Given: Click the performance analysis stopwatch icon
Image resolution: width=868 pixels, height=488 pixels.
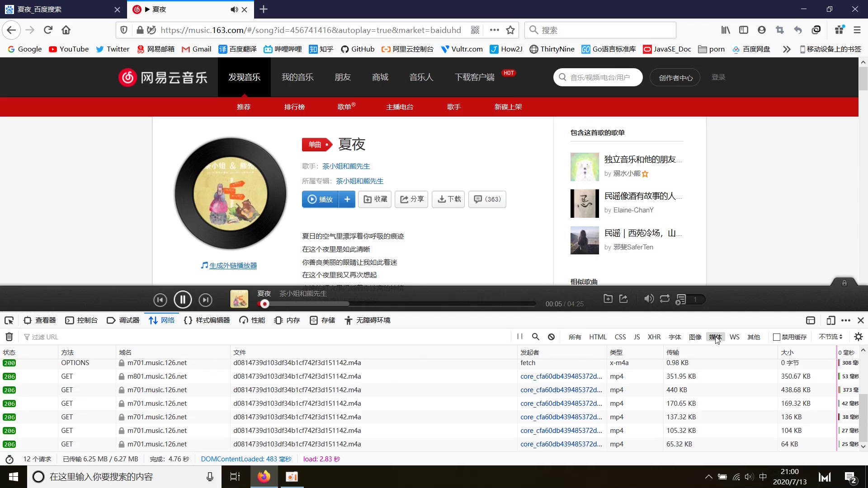Looking at the screenshot, I should coord(9,460).
